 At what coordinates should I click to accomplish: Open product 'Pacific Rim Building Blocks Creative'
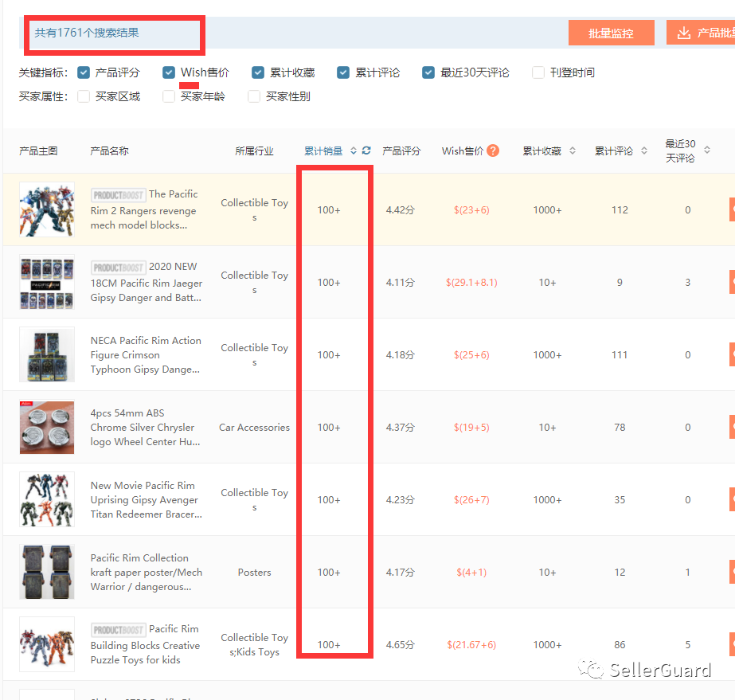click(x=145, y=644)
